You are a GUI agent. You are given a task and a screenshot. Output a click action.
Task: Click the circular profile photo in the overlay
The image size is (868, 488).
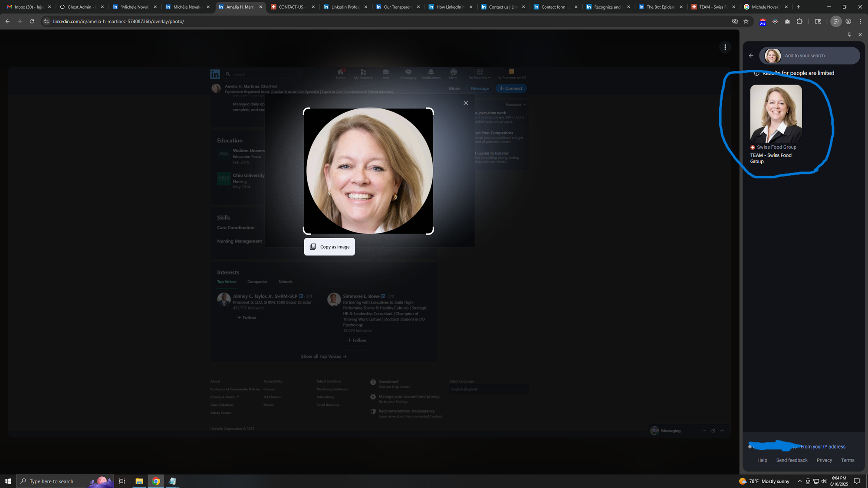tap(369, 170)
